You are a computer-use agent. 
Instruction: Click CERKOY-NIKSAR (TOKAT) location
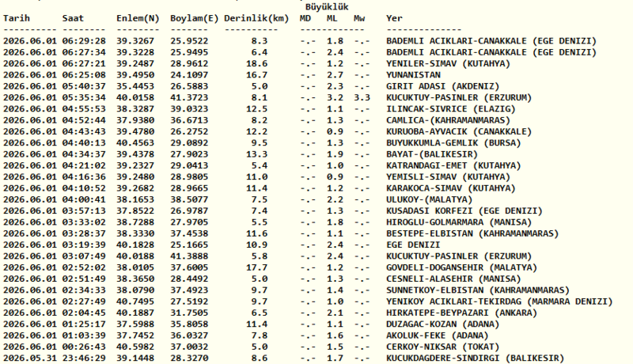tap(443, 347)
